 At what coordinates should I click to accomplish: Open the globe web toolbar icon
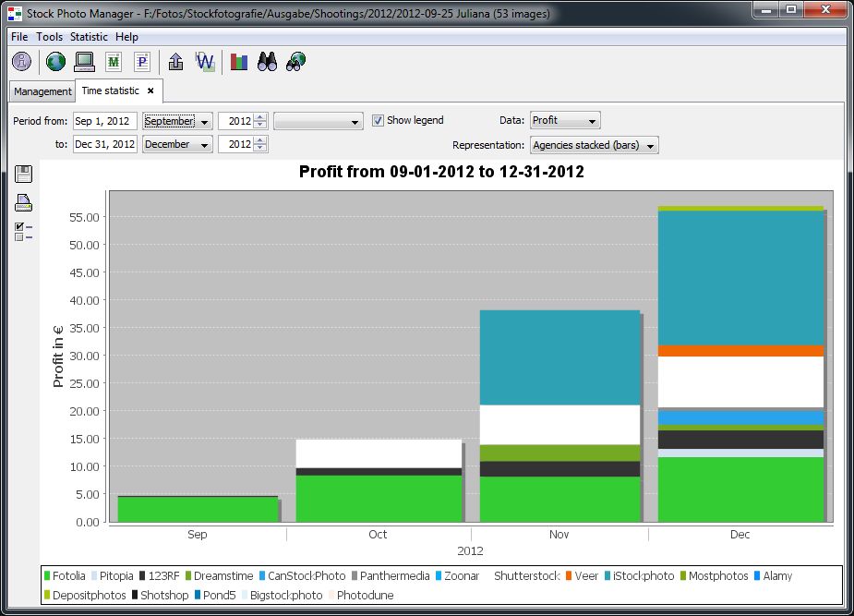(55, 62)
